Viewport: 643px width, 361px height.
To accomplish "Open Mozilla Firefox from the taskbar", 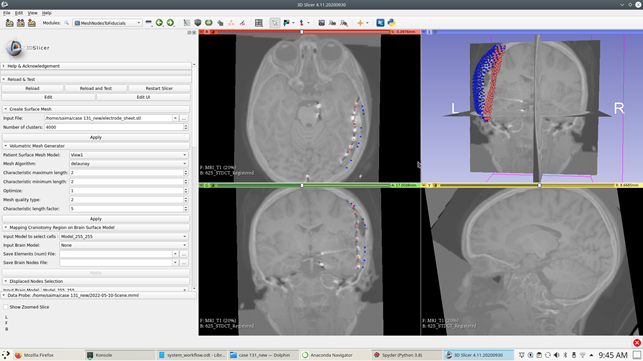I will click(x=48, y=355).
